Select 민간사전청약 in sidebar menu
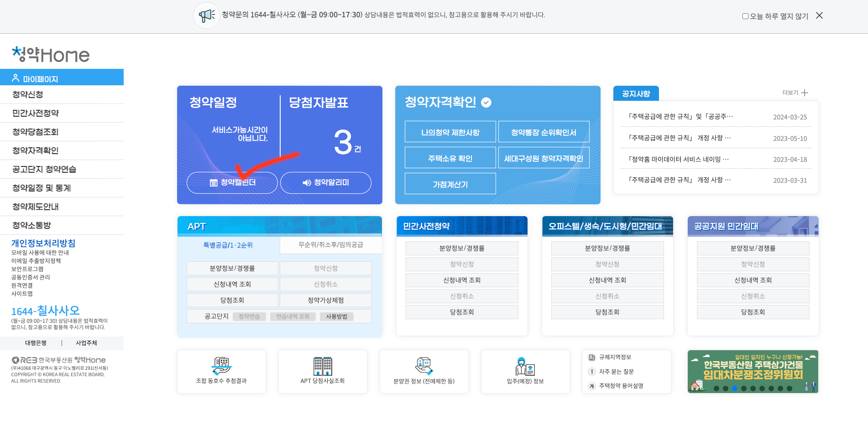 tap(62, 113)
